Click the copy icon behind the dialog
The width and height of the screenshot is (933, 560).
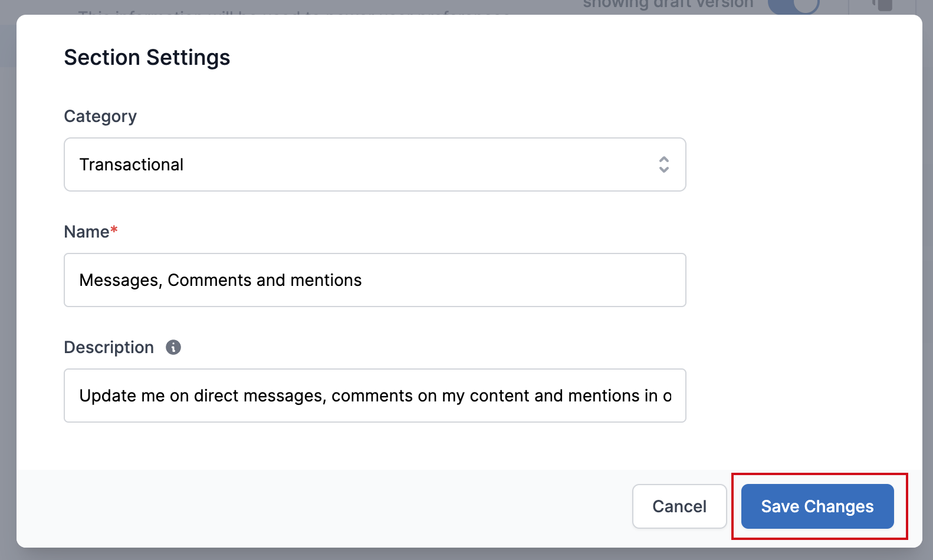point(883,5)
